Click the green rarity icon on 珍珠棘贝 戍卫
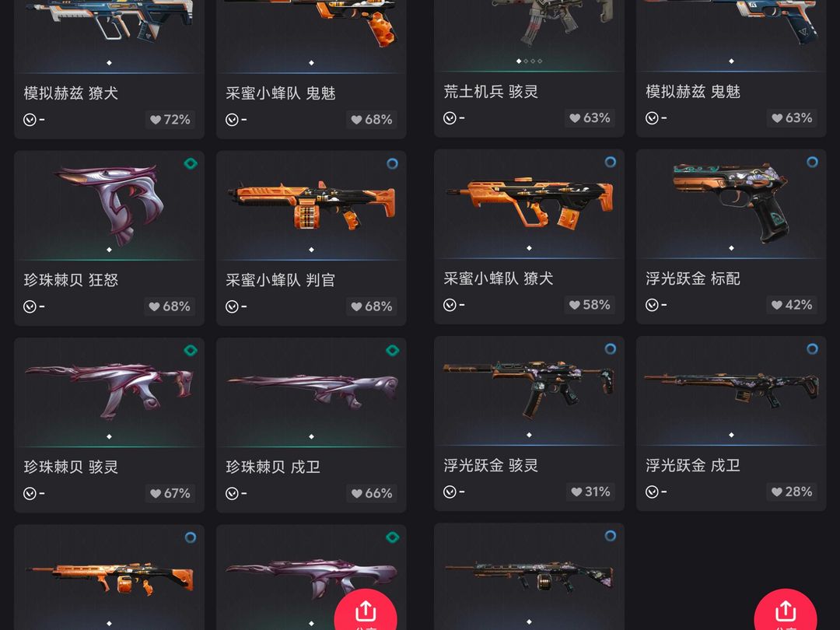 tap(392, 350)
